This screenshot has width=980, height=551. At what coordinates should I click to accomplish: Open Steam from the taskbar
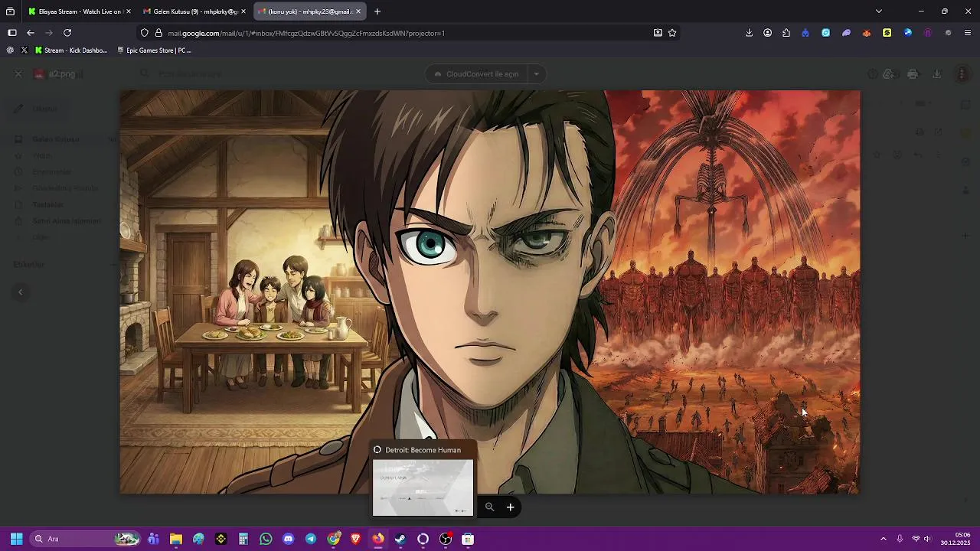coord(400,539)
